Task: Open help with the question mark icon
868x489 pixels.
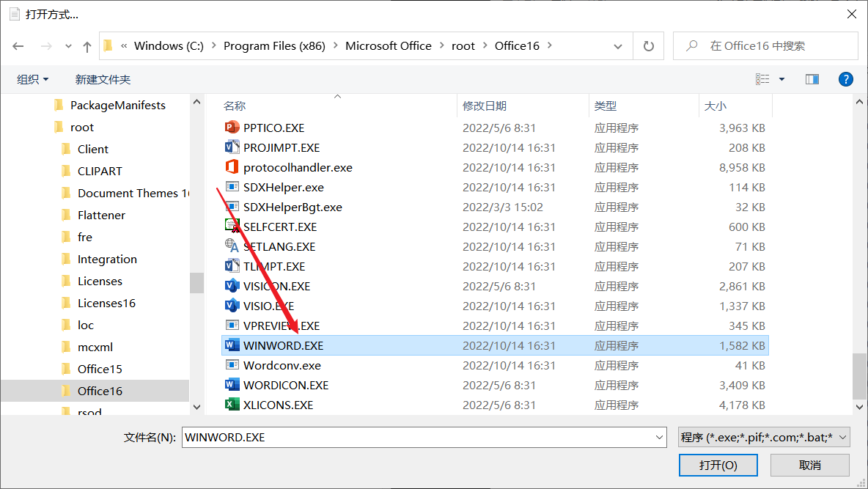Action: tap(845, 79)
